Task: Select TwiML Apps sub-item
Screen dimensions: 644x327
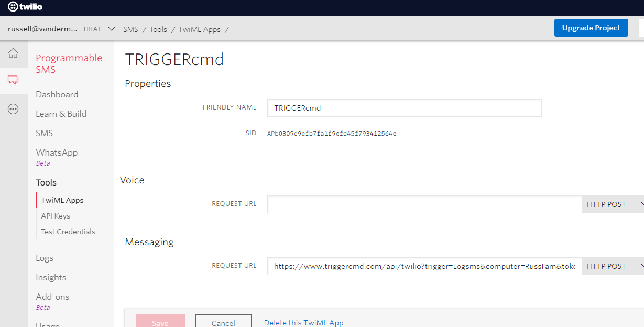Action: tap(62, 200)
